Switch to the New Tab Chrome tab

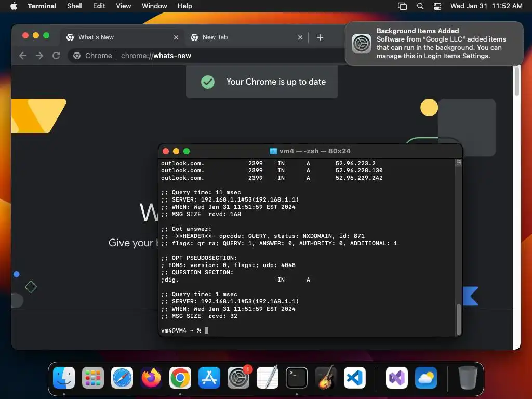pos(246,37)
